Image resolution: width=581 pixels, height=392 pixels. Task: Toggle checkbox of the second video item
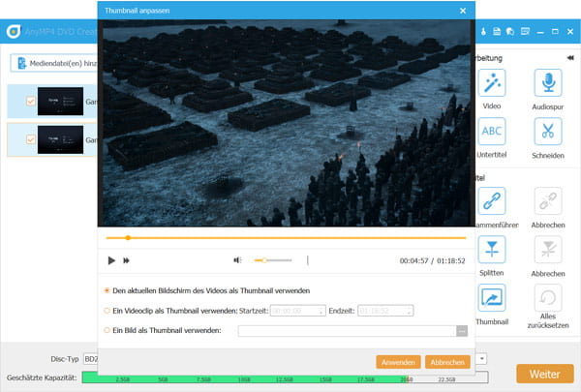[x=31, y=139]
